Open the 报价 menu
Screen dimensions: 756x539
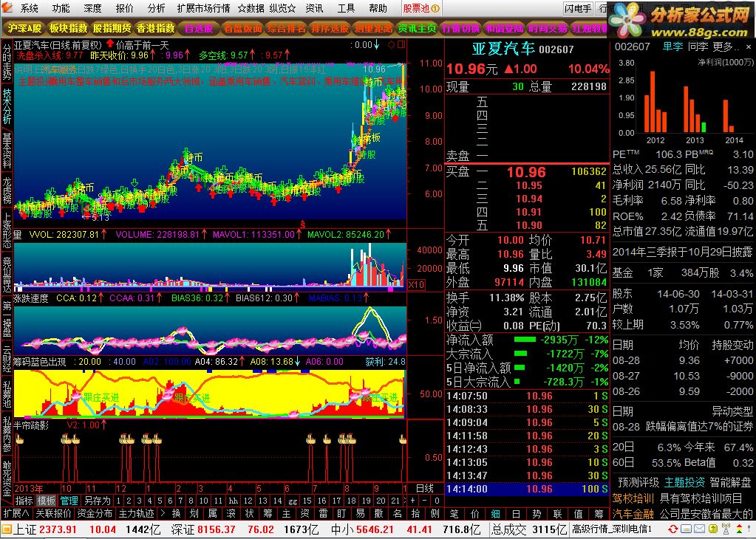pyautogui.click(x=124, y=8)
